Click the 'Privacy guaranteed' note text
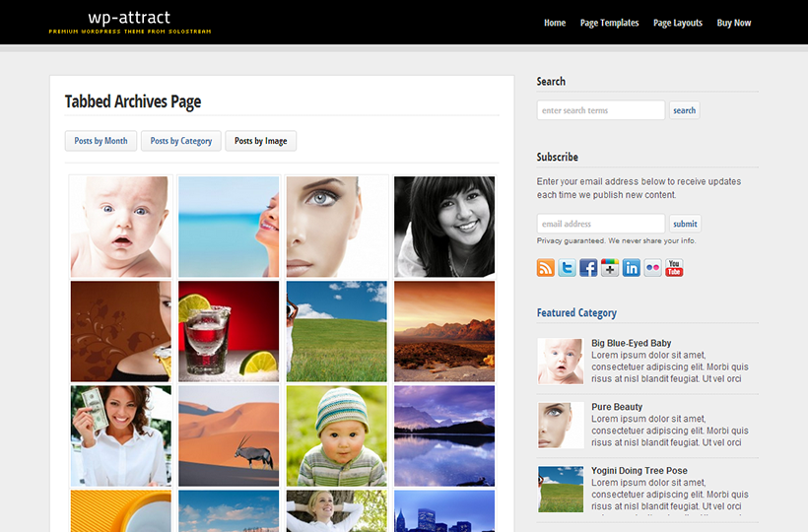 coord(616,240)
